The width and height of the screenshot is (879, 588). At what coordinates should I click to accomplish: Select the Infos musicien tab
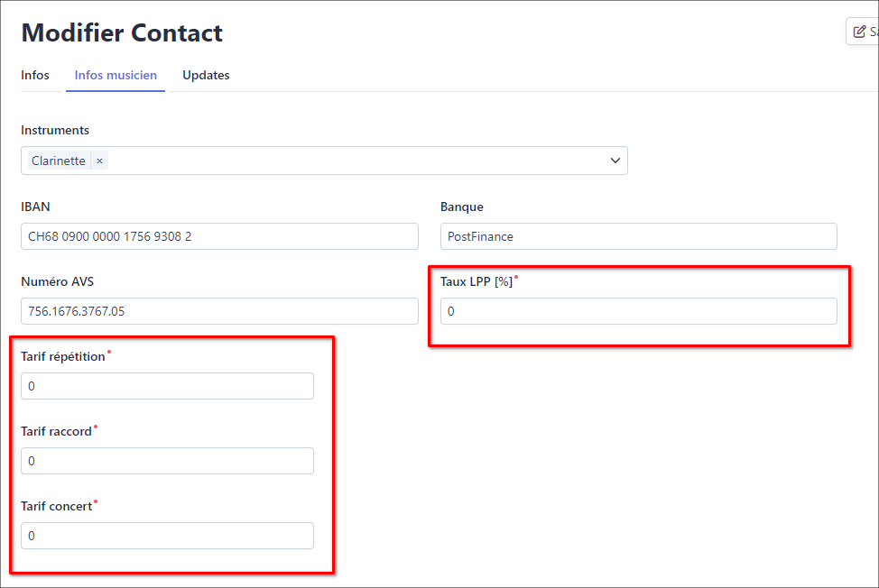pos(116,75)
